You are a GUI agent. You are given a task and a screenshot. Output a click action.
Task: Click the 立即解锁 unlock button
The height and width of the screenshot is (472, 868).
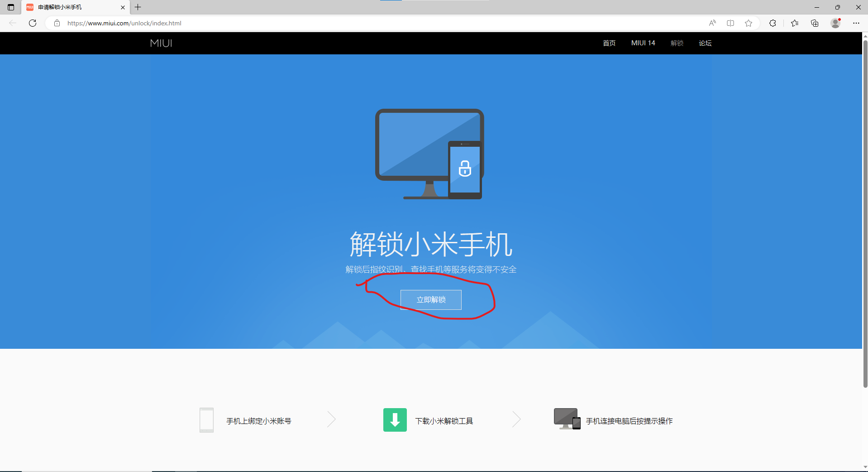click(431, 300)
